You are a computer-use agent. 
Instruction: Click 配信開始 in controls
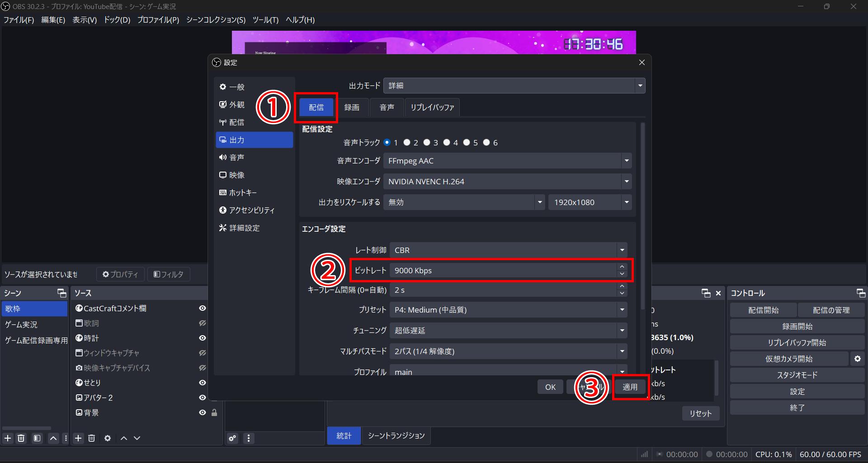[x=763, y=310]
